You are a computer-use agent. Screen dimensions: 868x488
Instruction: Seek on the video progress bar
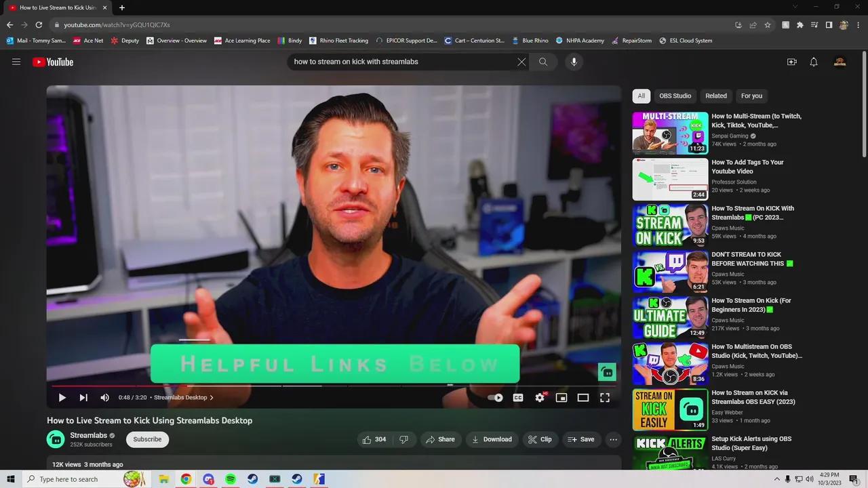pyautogui.click(x=334, y=386)
